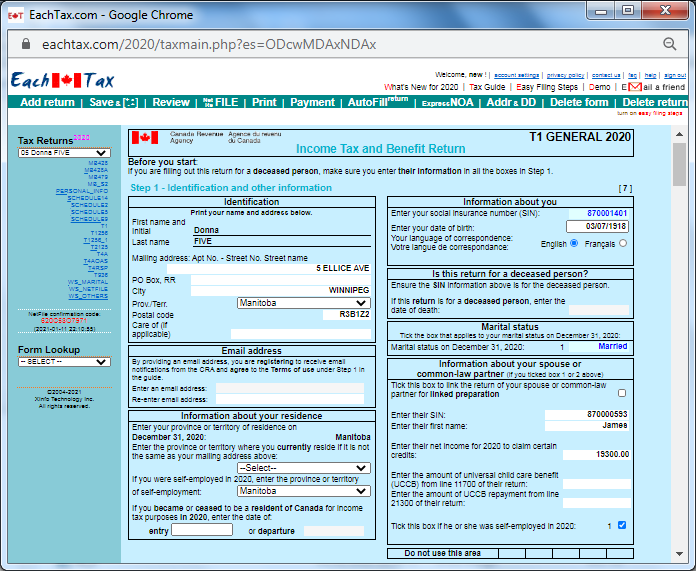The height and width of the screenshot is (571, 696).
Task: Open the AutoFill return option
Action: click(377, 102)
